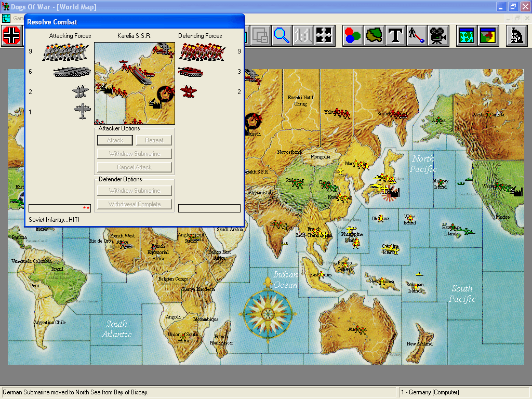This screenshot has width=532, height=399.
Task: Click the Withdrawal Complete button
Action: tap(135, 204)
